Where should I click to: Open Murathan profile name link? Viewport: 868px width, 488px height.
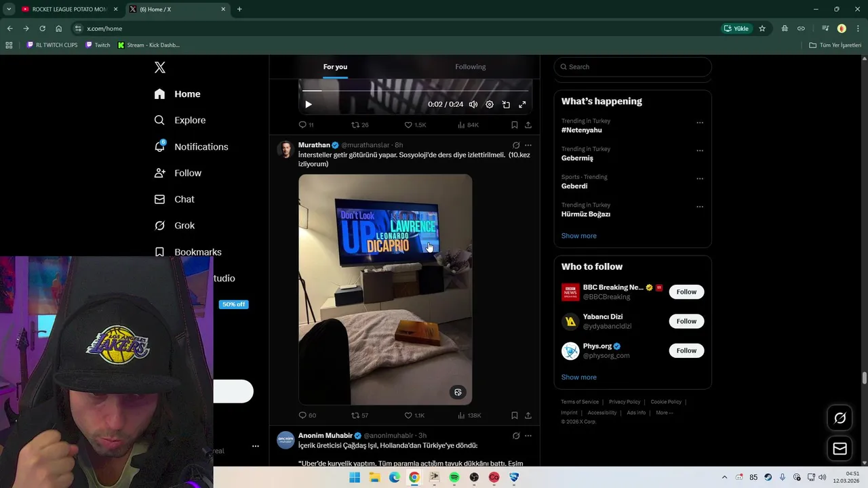click(314, 145)
